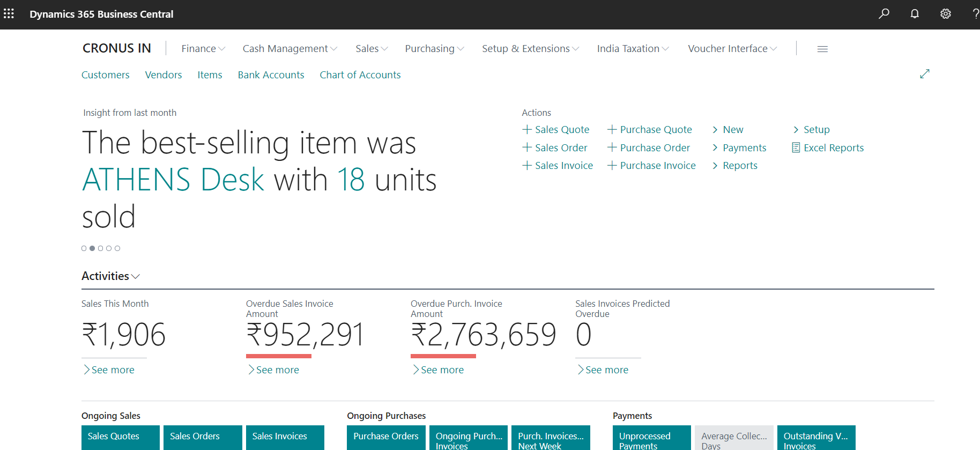Expand the Reports actions group
Image resolution: width=980 pixels, height=450 pixels.
pos(734,165)
